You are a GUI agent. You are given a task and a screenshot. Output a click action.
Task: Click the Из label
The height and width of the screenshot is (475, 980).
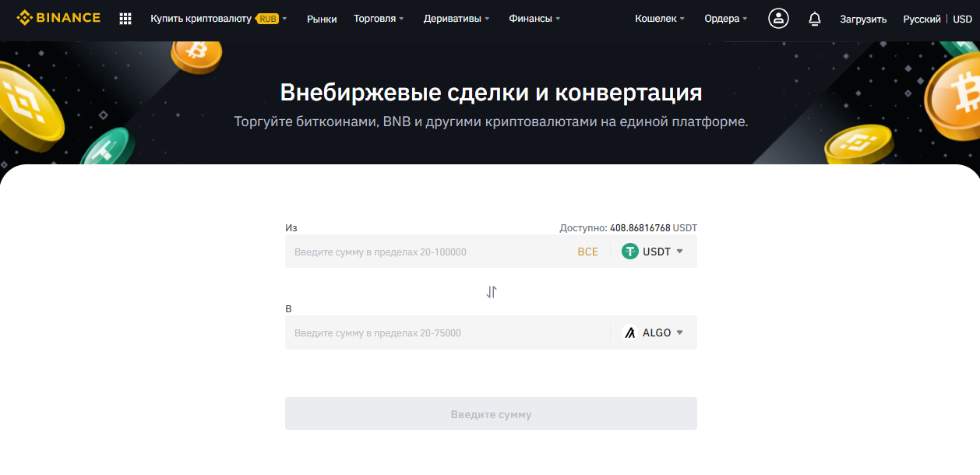(291, 228)
